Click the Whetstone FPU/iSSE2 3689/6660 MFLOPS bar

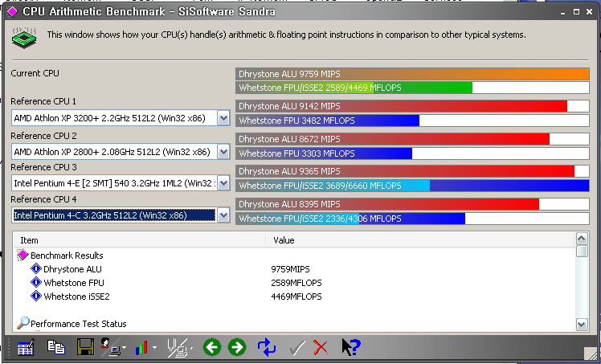coord(412,186)
